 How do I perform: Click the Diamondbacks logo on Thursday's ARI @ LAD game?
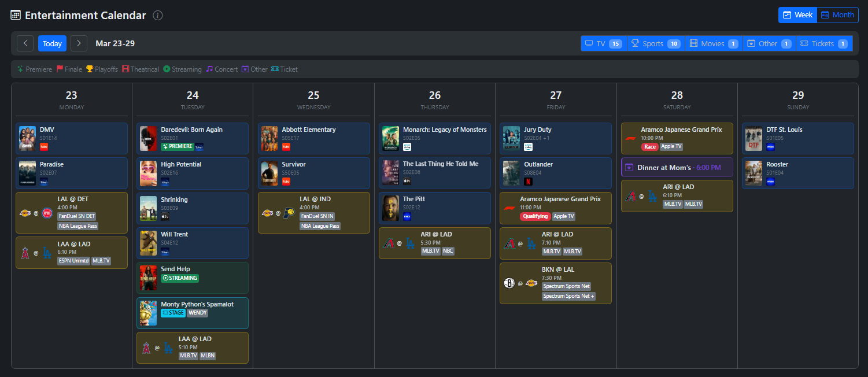[x=388, y=243]
